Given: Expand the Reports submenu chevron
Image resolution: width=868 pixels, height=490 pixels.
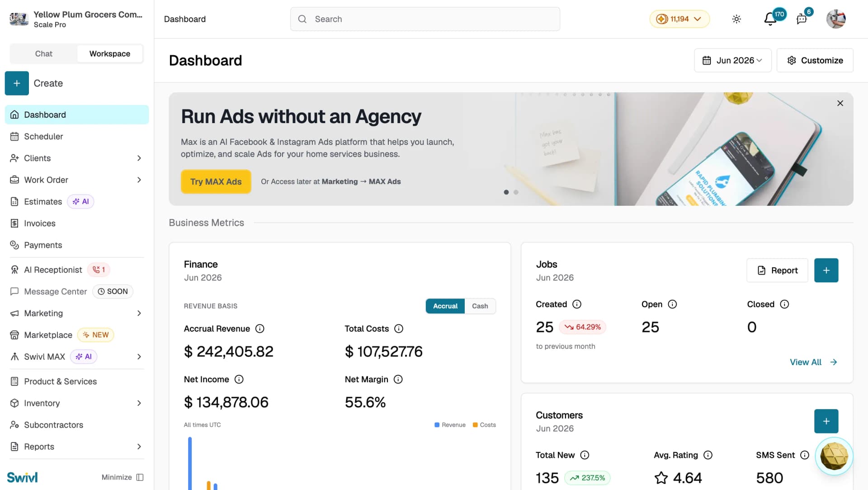Looking at the screenshot, I should point(139,447).
